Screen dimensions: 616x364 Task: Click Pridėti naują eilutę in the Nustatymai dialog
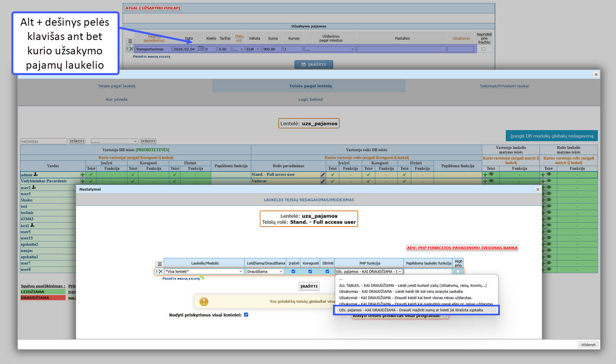(181, 279)
